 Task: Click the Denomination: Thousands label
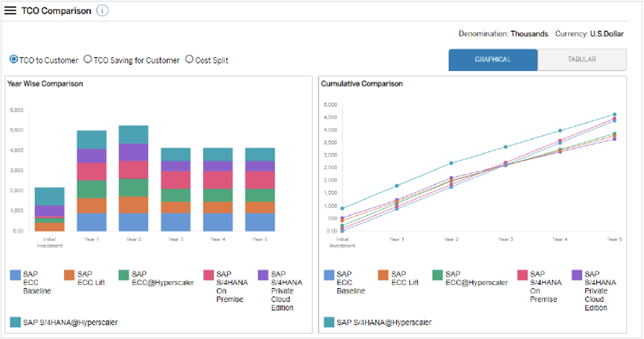click(x=503, y=34)
